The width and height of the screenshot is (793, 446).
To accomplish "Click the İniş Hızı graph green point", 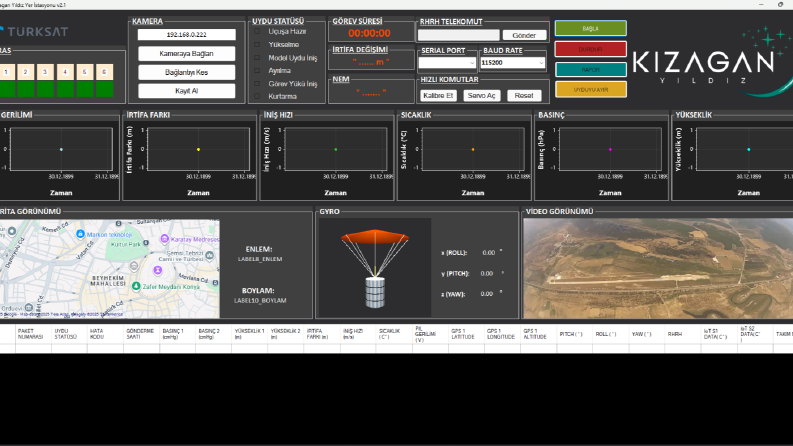I will [336, 149].
